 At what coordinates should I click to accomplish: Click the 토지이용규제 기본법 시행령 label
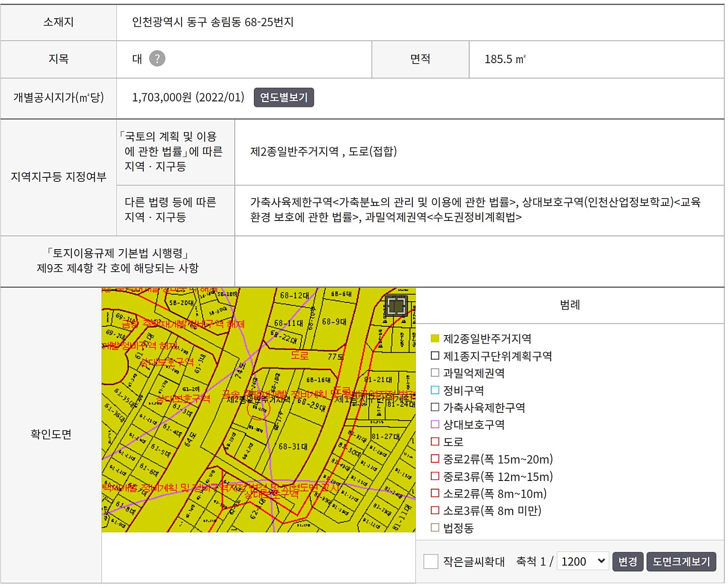coord(117,260)
